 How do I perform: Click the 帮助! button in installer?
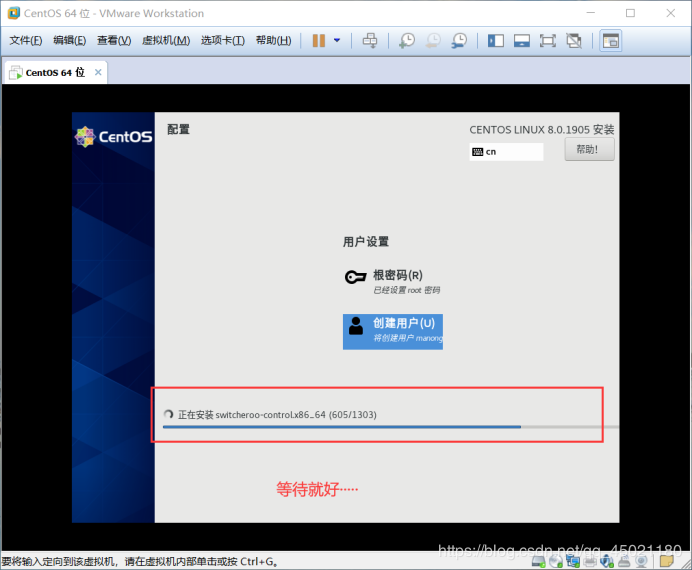pos(589,150)
